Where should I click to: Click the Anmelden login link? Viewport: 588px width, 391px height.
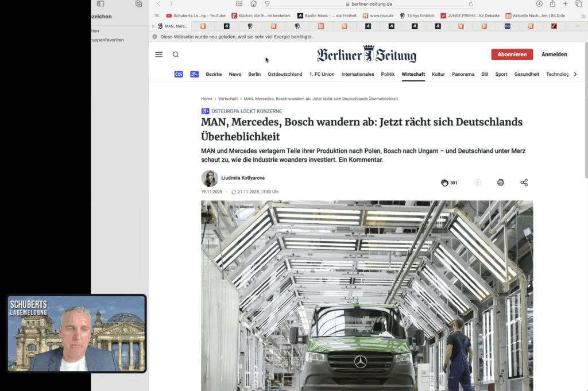pyautogui.click(x=554, y=55)
